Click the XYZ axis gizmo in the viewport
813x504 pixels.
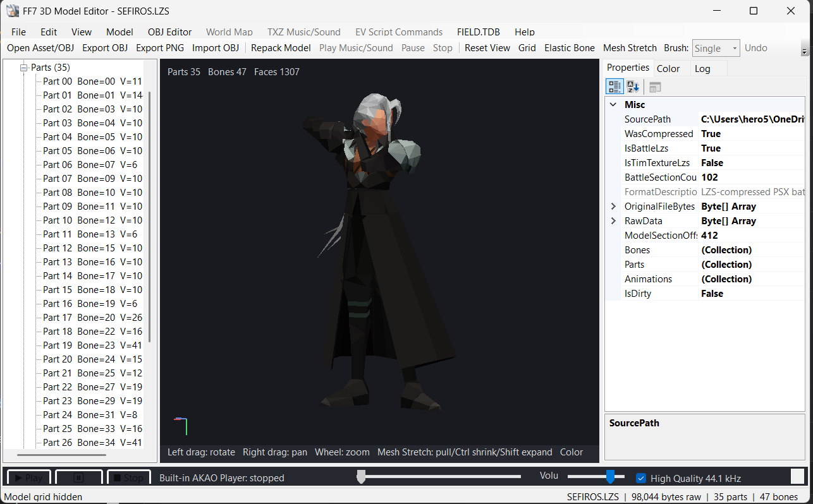click(181, 426)
